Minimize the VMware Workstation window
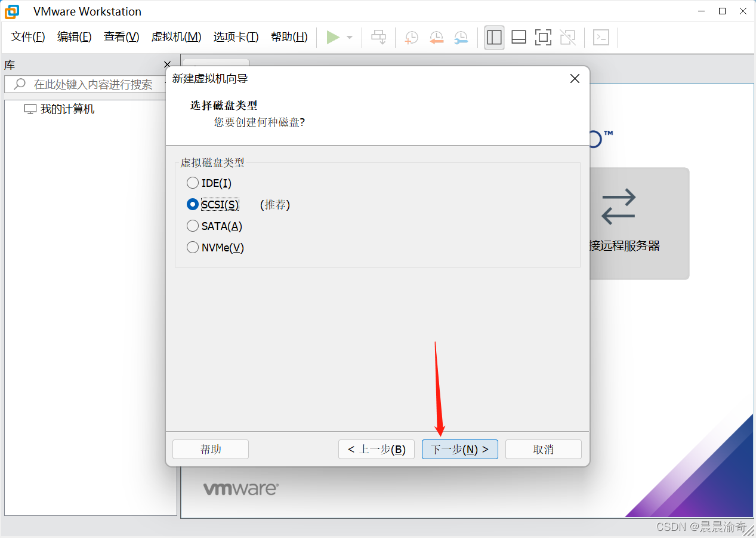This screenshot has height=538, width=756. pyautogui.click(x=702, y=11)
